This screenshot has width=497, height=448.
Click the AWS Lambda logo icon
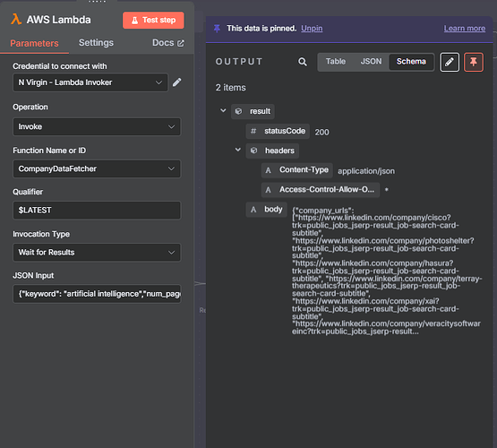[16, 20]
